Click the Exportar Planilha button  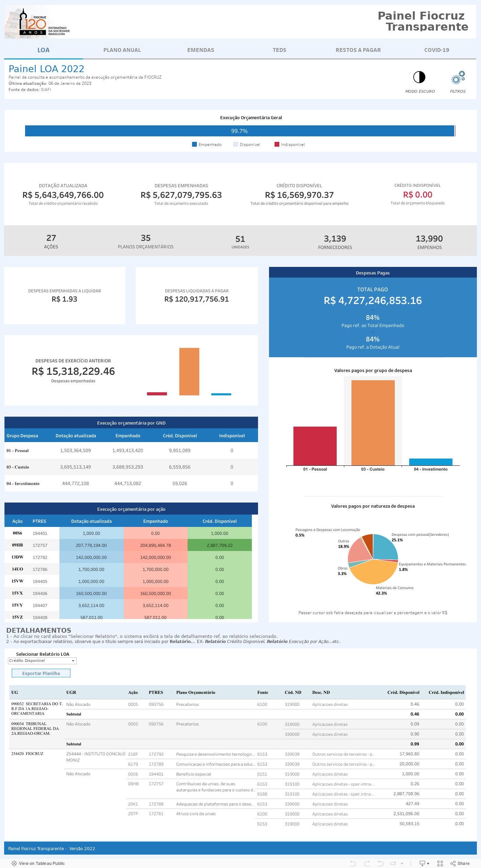(x=41, y=673)
